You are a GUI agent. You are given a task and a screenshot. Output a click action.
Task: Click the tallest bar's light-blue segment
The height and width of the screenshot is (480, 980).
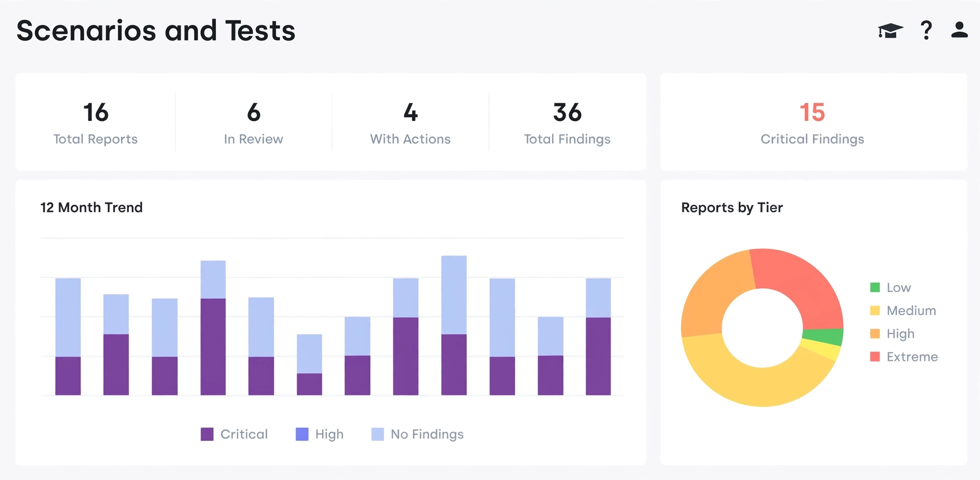pyautogui.click(x=454, y=295)
